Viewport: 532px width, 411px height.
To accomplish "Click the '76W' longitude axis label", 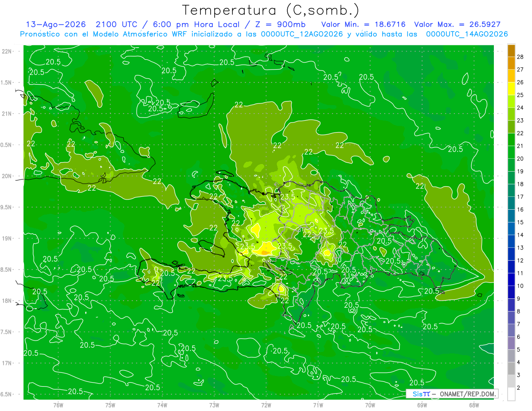I will (x=58, y=405).
